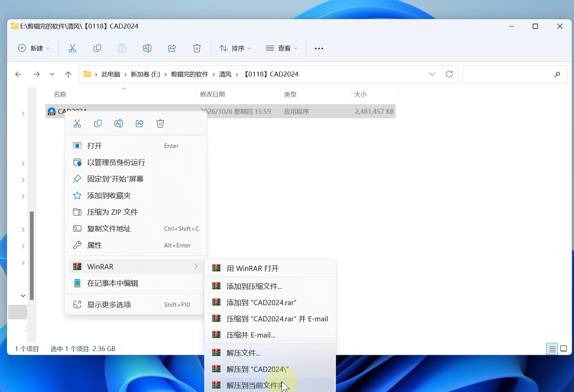Switch to details view in the status bar
Screen dimensions: 574x392
(x=552, y=349)
